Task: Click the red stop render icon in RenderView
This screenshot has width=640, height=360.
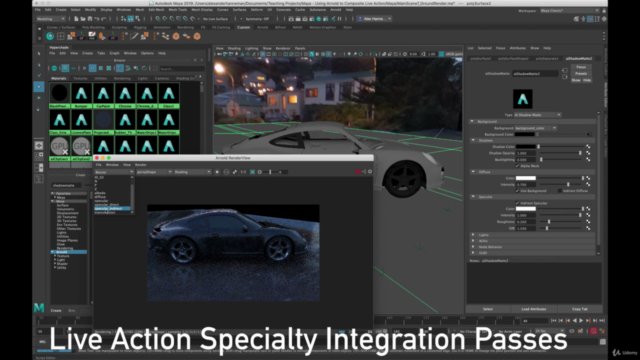Action: (x=358, y=172)
